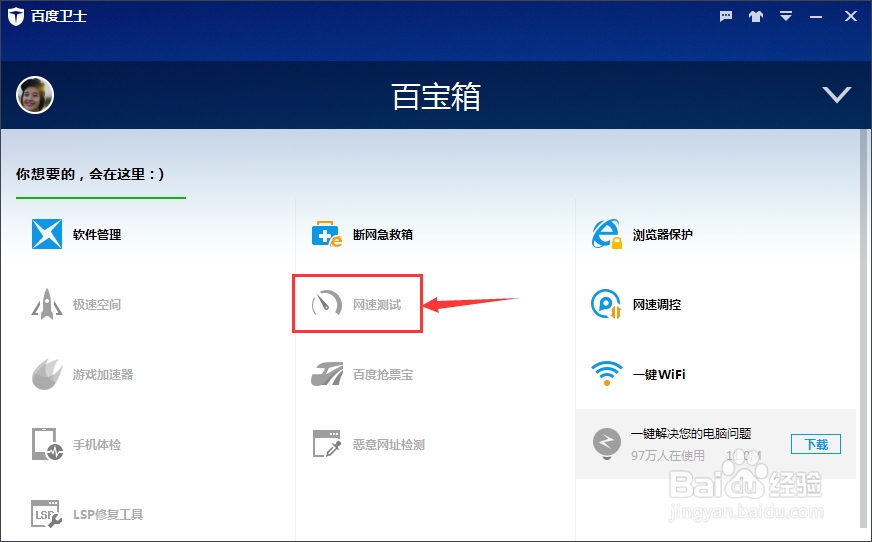Click the 恶意网址检测 label
This screenshot has height=542, width=872.
pos(389,445)
